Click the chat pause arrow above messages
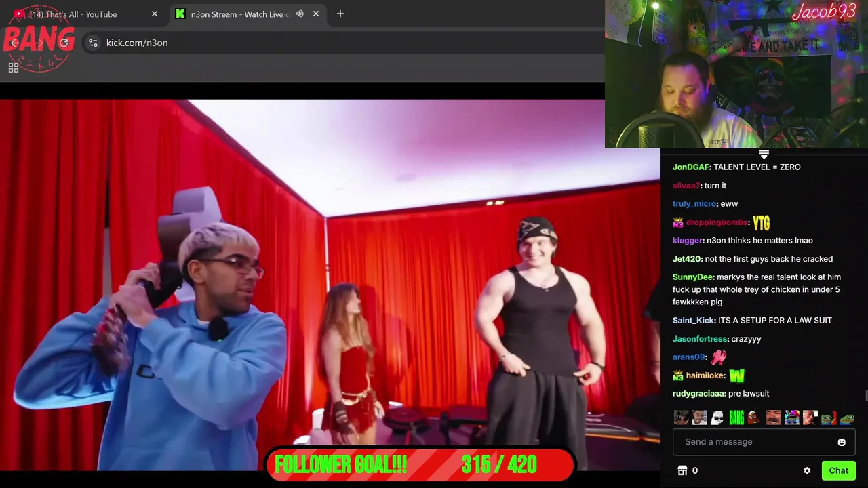The image size is (868, 488). (x=764, y=155)
